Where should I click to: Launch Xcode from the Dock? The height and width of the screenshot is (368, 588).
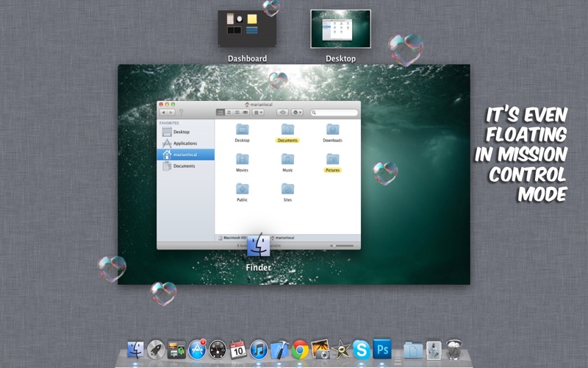(279, 350)
